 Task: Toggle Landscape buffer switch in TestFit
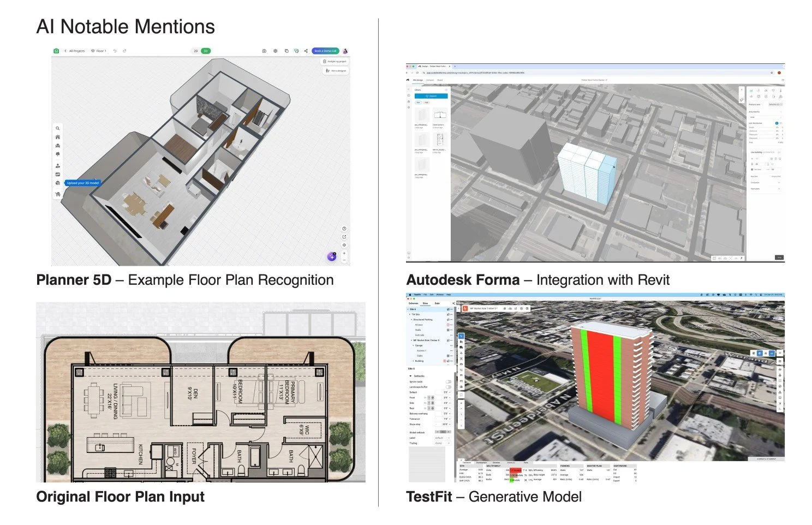point(449,387)
